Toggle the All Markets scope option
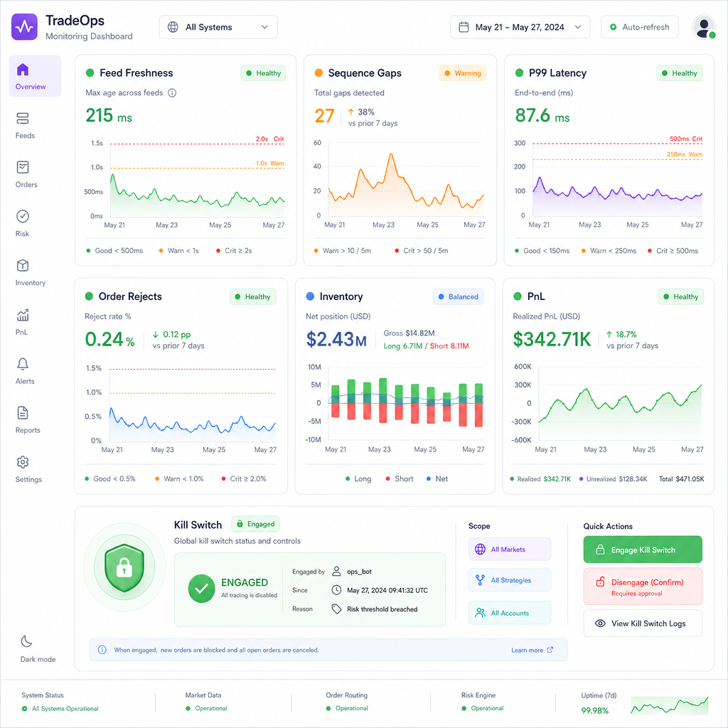Image resolution: width=728 pixels, height=728 pixels. click(509, 550)
